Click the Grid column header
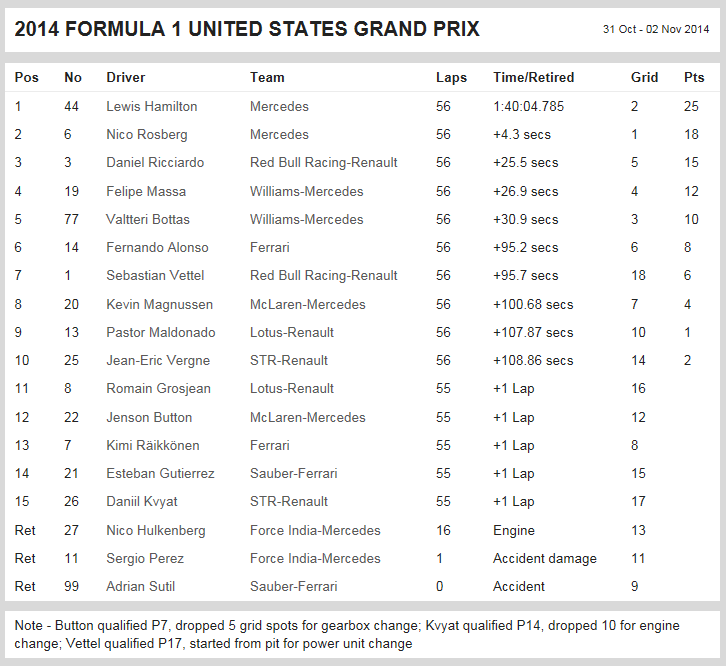The height and width of the screenshot is (666, 726). coord(644,77)
